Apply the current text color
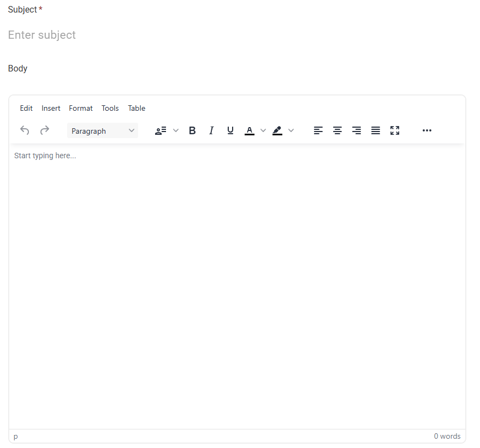The width and height of the screenshot is (480, 448). point(250,130)
